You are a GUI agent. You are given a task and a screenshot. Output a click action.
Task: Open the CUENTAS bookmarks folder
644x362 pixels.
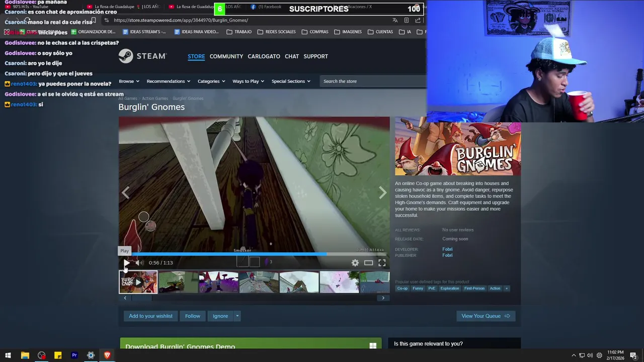(380, 32)
